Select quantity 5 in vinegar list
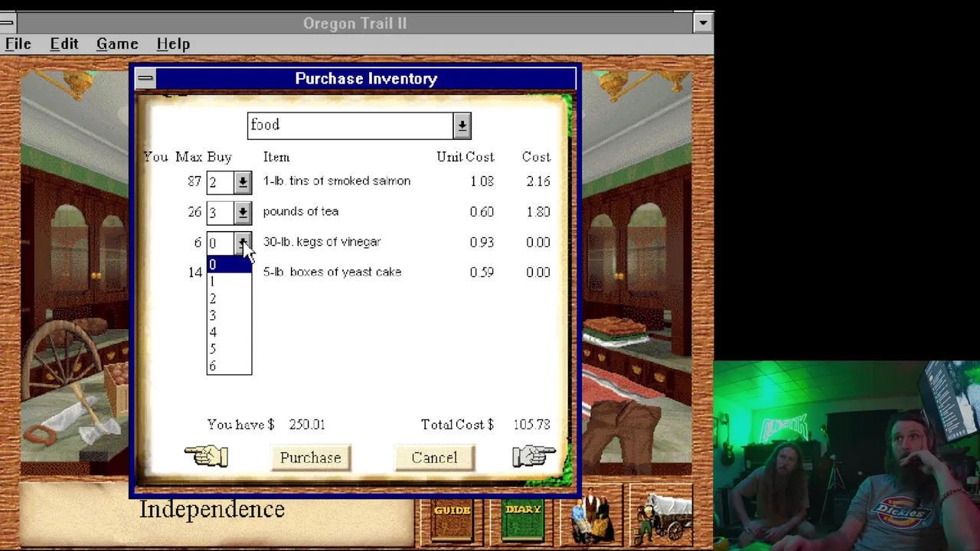980x551 pixels. [x=229, y=349]
